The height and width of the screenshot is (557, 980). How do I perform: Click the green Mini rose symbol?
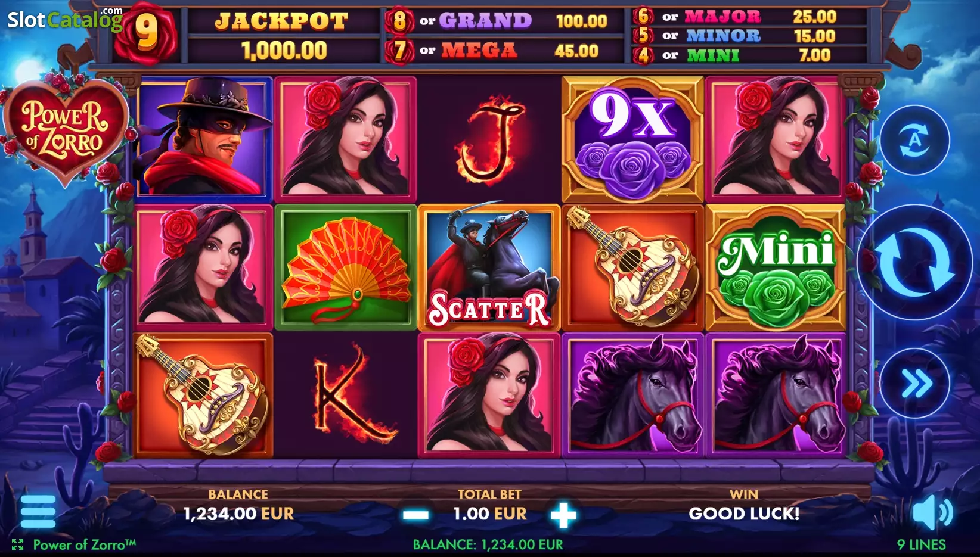pyautogui.click(x=776, y=267)
